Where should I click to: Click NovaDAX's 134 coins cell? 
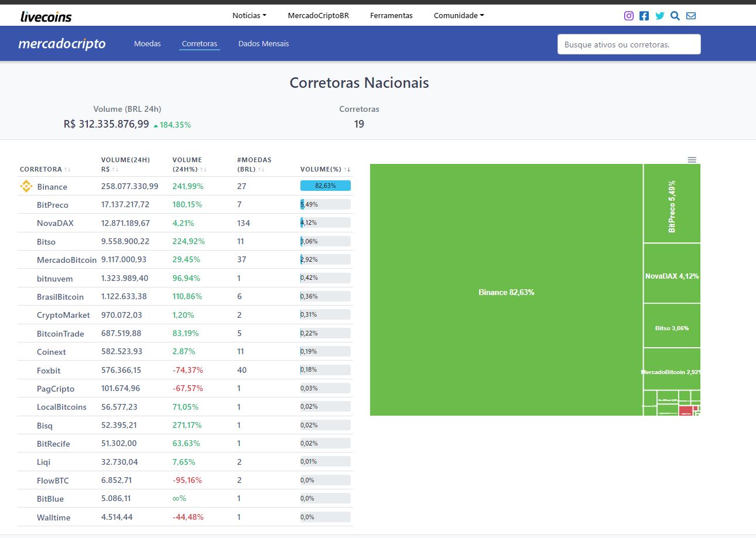pyautogui.click(x=244, y=223)
